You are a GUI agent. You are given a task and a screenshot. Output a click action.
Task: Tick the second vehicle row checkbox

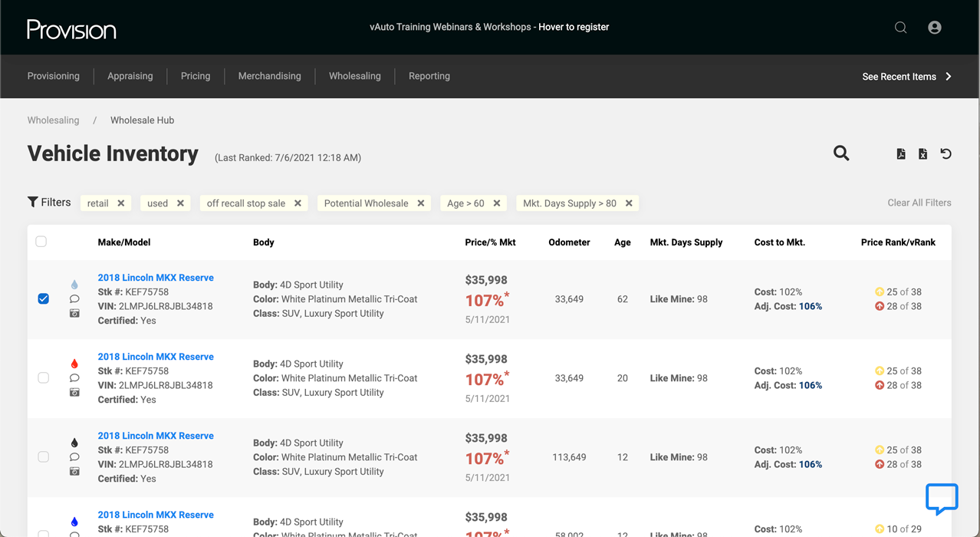[x=44, y=377]
